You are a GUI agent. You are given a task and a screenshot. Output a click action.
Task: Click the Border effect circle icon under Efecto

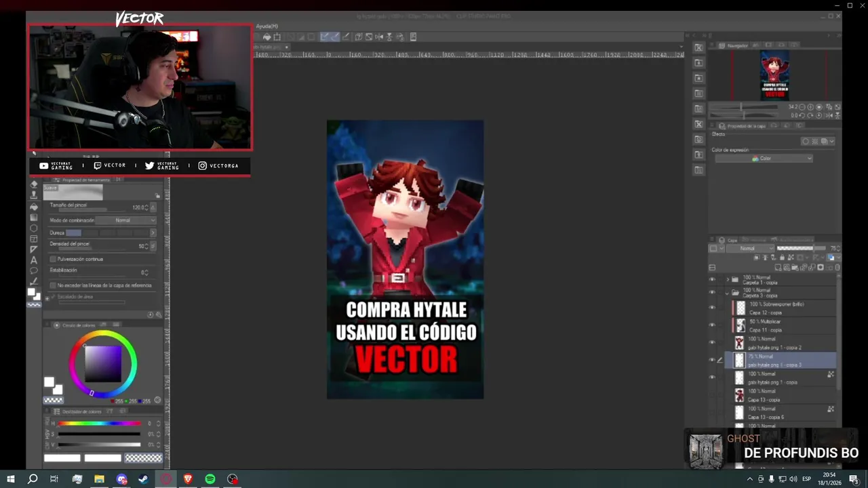point(806,141)
